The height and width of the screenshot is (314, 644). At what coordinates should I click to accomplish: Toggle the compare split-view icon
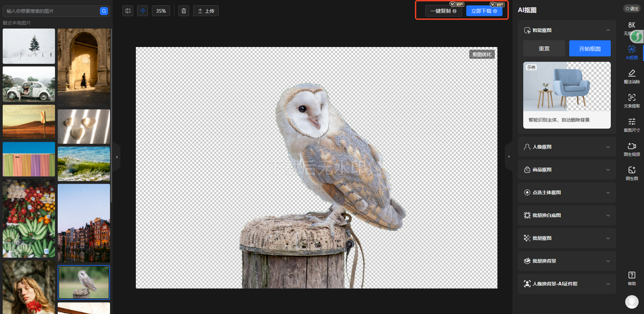[128, 11]
